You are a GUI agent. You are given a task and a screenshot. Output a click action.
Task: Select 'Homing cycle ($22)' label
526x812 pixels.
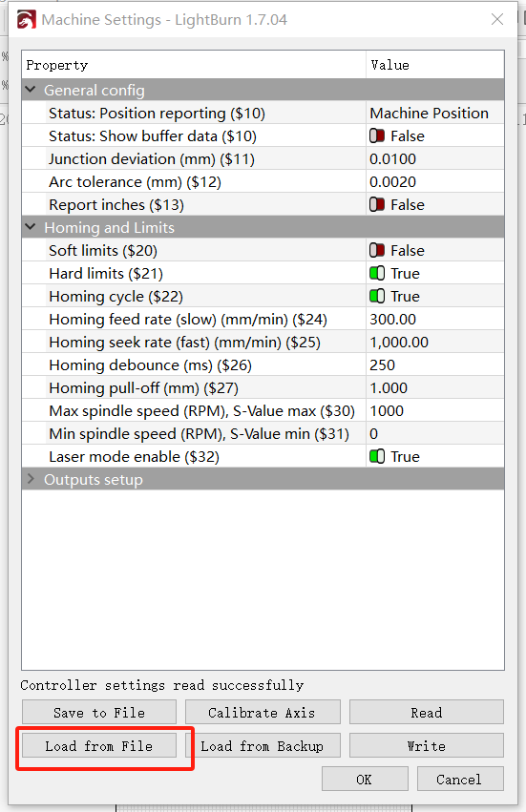click(116, 296)
